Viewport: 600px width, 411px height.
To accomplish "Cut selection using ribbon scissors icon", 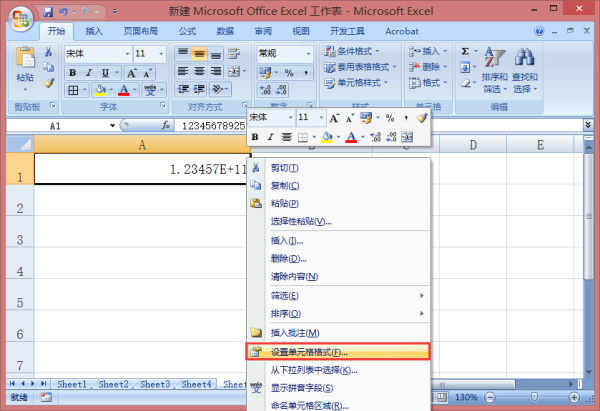I will pyautogui.click(x=49, y=52).
